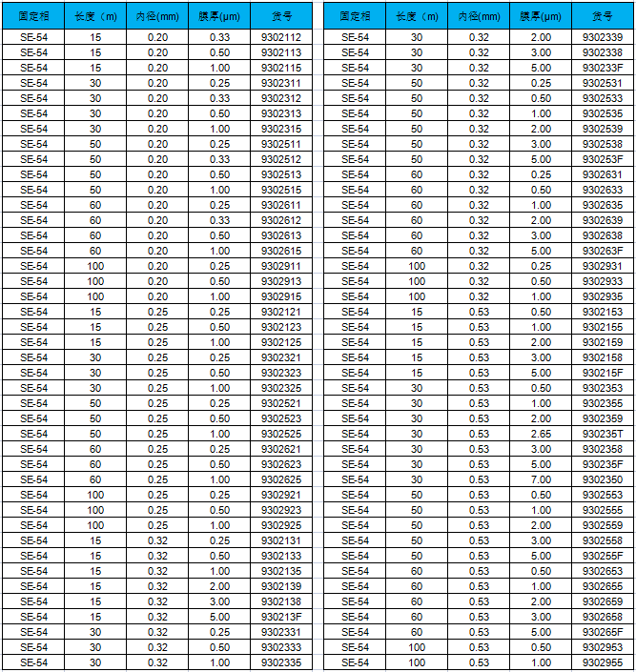Viewport: 636px width, 672px height.
Task: Select product number 9302925
Action: point(280,525)
